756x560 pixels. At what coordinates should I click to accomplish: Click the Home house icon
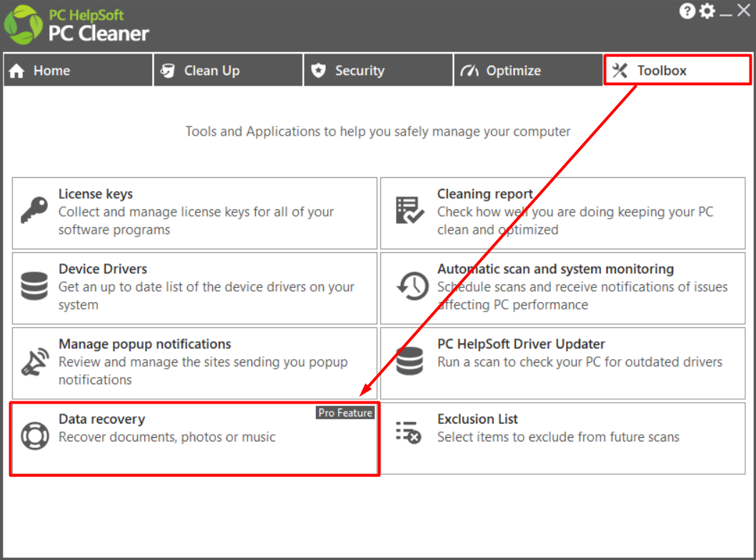16,71
